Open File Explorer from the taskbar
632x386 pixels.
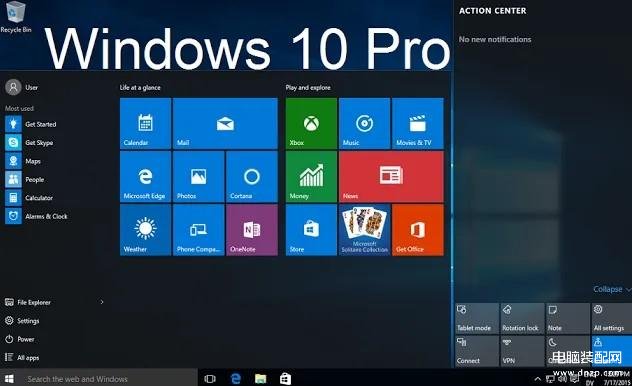click(261, 379)
